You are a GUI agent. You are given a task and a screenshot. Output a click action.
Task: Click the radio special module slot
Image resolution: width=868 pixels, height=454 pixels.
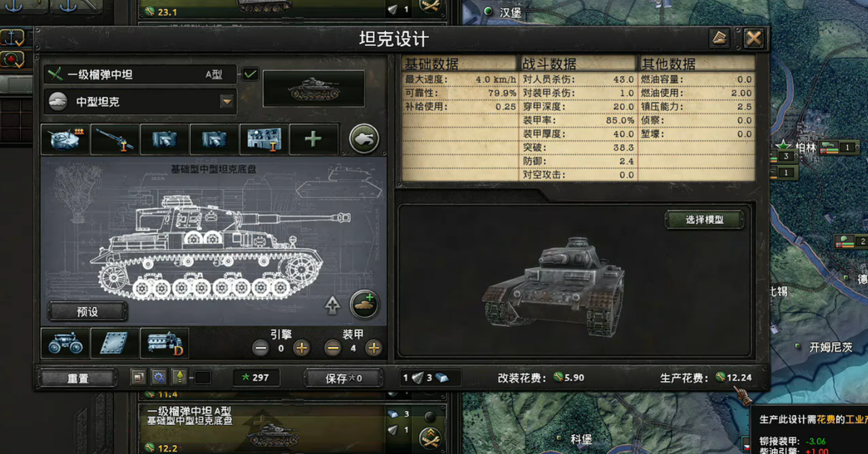coord(264,139)
